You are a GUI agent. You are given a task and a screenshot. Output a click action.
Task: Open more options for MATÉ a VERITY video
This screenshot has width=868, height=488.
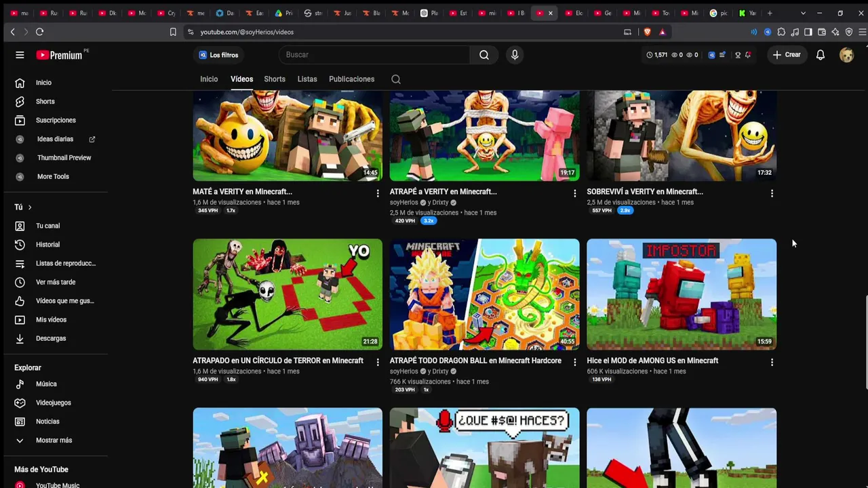click(378, 193)
